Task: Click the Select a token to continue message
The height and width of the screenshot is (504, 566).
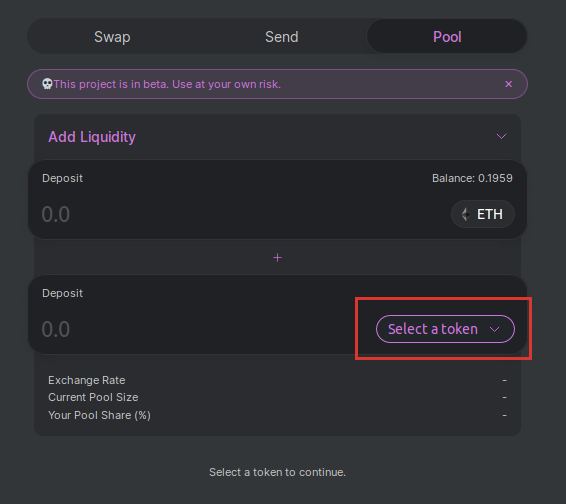Action: [x=277, y=472]
